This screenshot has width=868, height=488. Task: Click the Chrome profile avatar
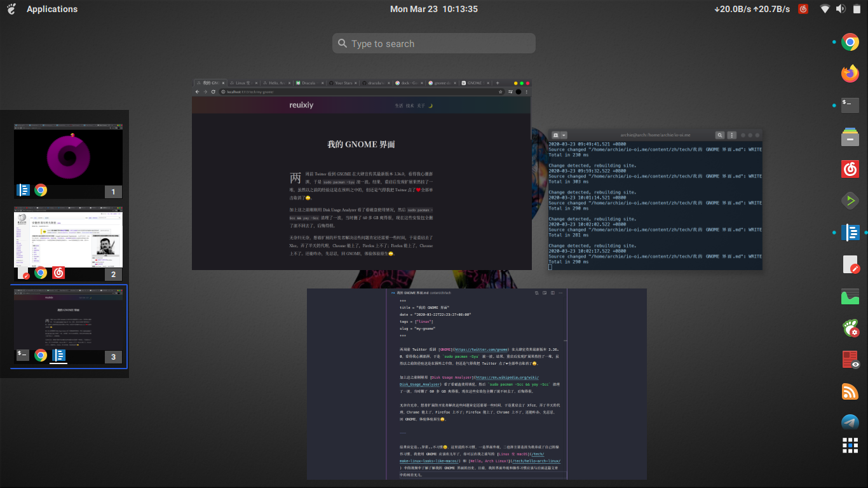(518, 91)
